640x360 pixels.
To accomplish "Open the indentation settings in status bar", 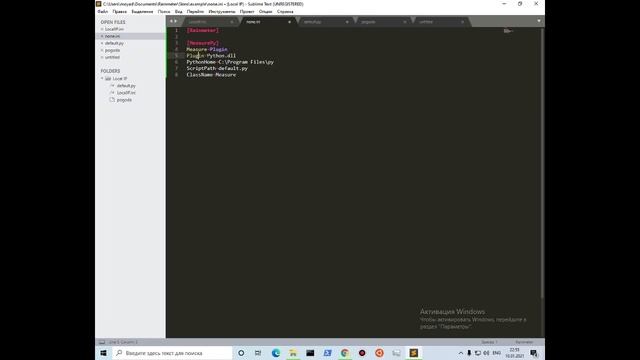I will [x=489, y=342].
